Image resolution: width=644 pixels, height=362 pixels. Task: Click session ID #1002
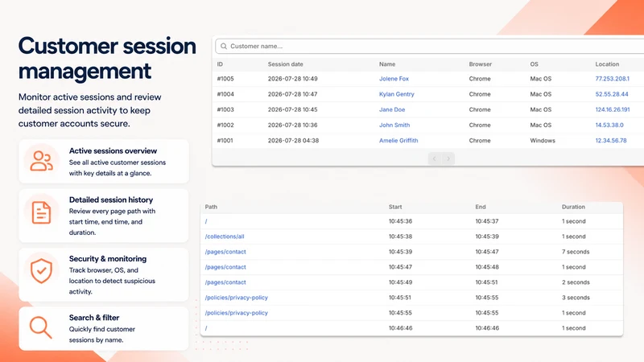click(x=225, y=125)
